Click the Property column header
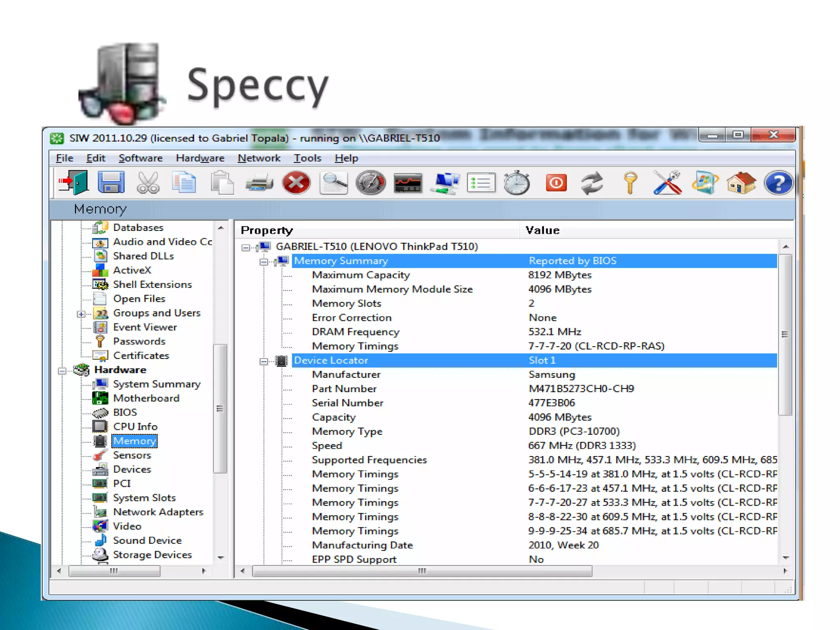This screenshot has height=630, width=840. (377, 230)
